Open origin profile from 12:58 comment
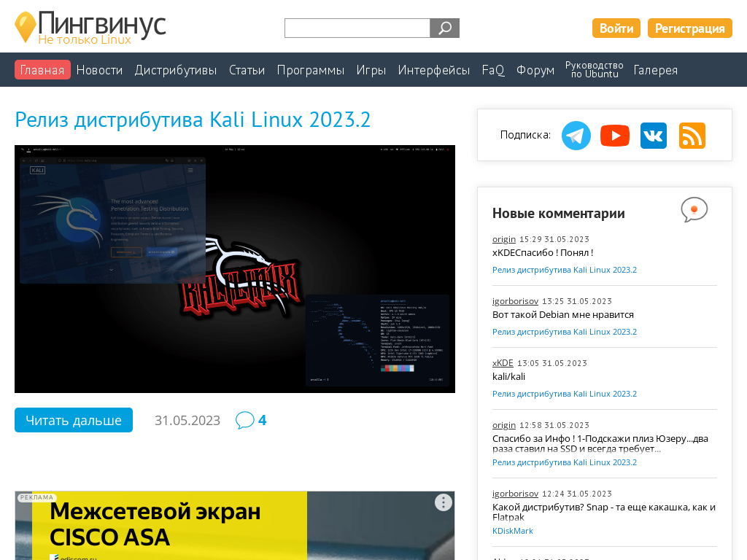 [504, 425]
